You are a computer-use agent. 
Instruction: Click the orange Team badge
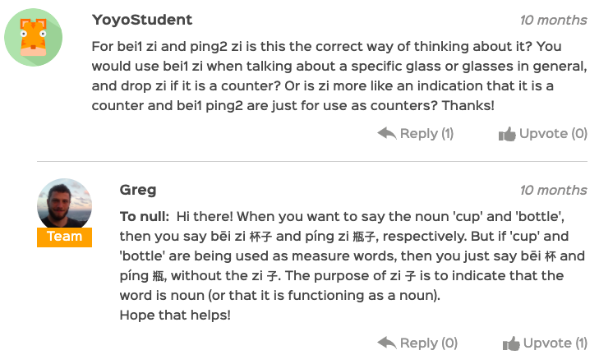pos(64,237)
